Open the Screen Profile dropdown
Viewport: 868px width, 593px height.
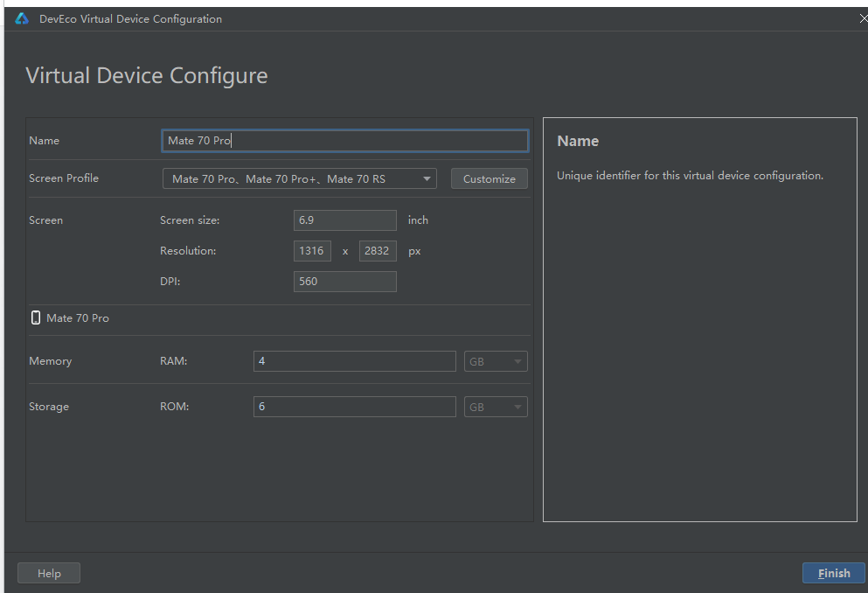299,178
